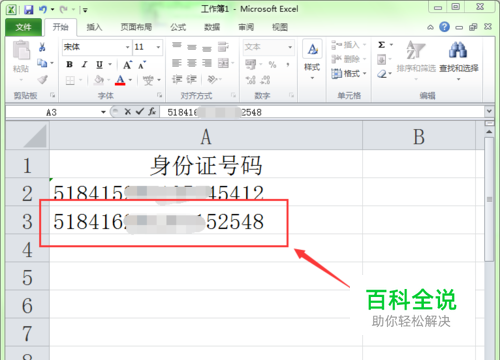The height and width of the screenshot is (360, 500).
Task: Click the Format Painter brush icon
Action: 42,79
